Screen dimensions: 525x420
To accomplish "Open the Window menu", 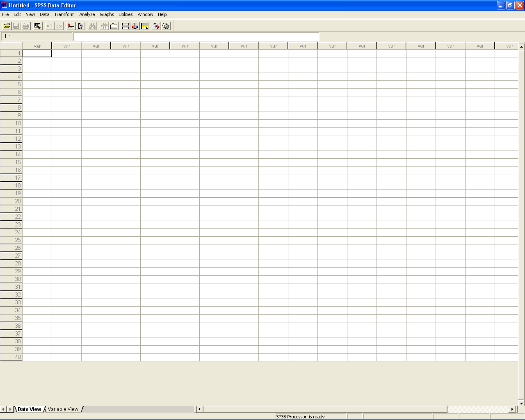I will 145,14.
